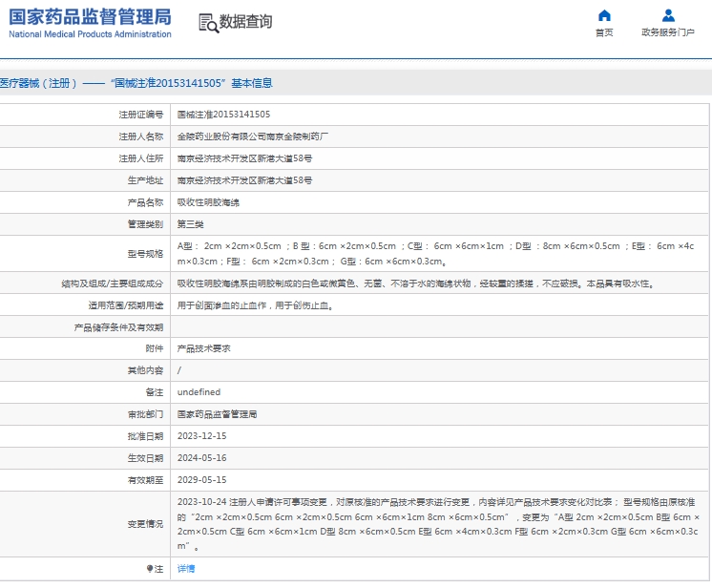The height and width of the screenshot is (588, 712).
Task: Open the 政务服务门户 user portal icon
Action: coord(668,16)
